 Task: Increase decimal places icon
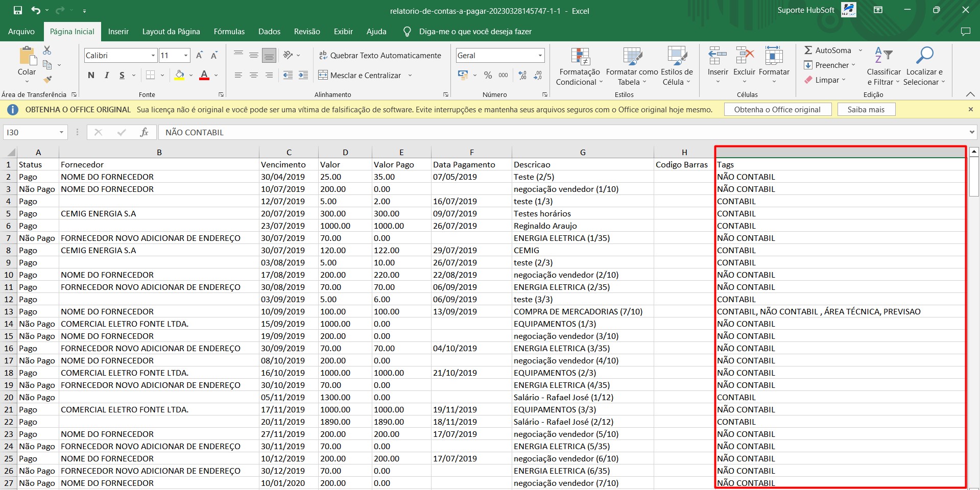[x=522, y=75]
